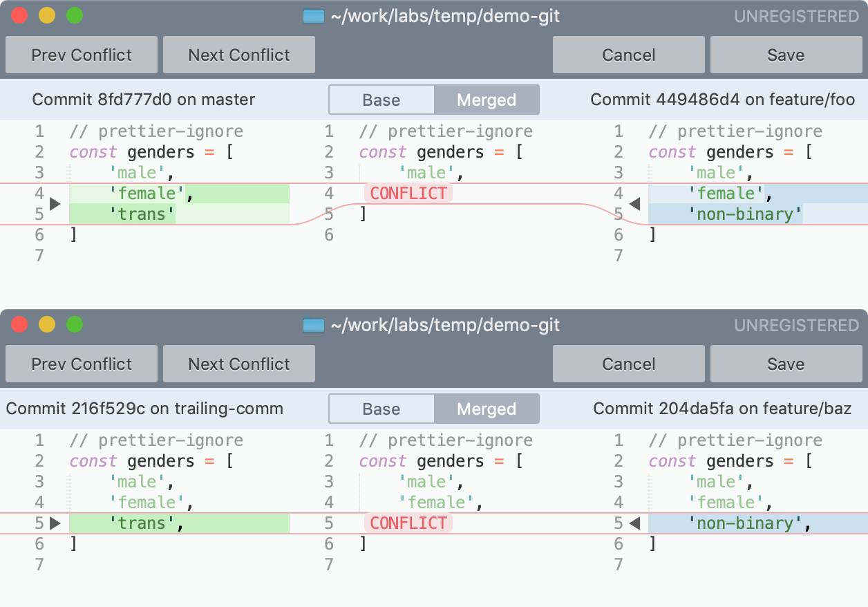Click Next Conflict in bottom window
Screen dimensions: 868x607
(238, 363)
